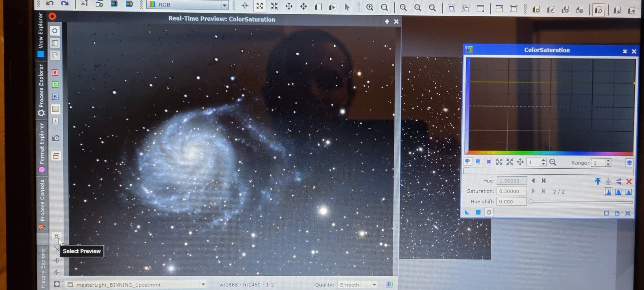Go to the first curve point

click(544, 180)
